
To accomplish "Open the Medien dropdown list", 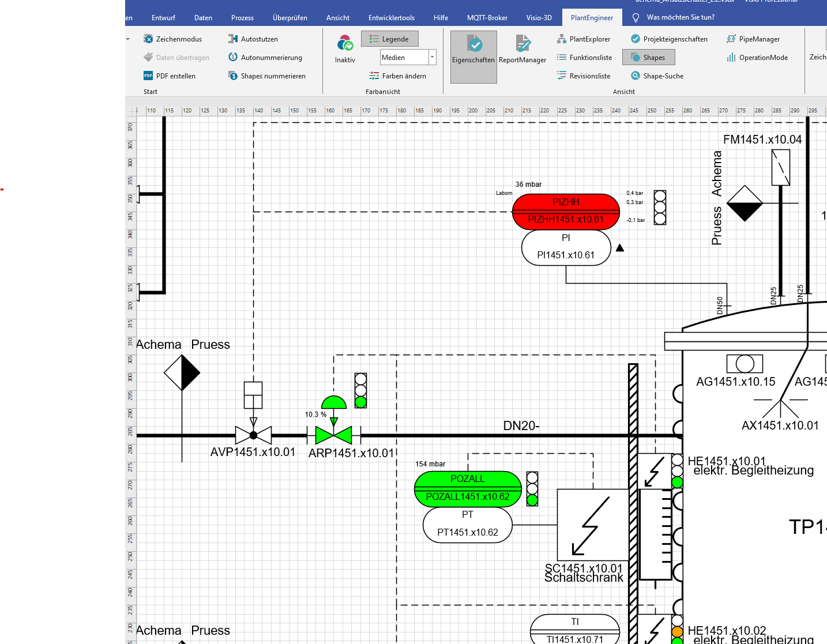I will point(432,57).
